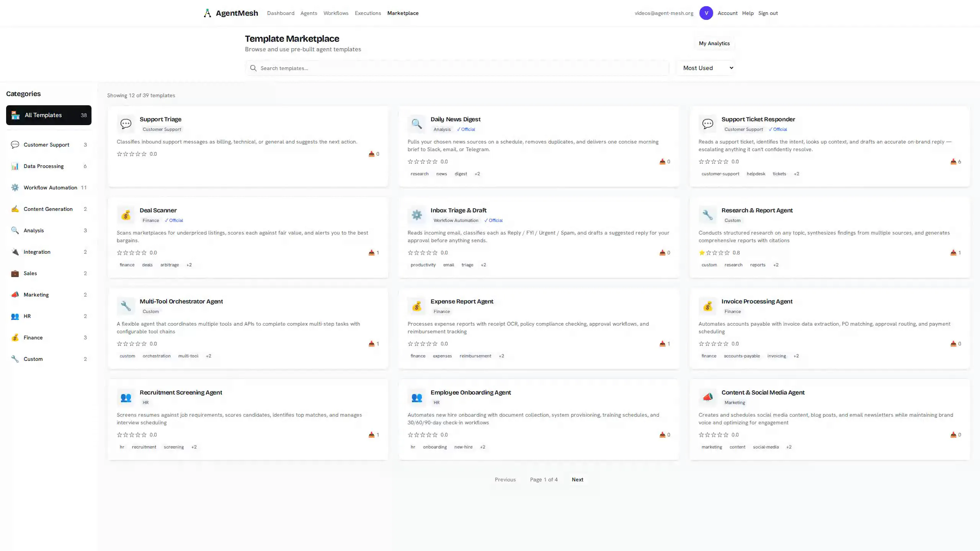Click the Previous page button
This screenshot has height=551, width=980.
505,479
